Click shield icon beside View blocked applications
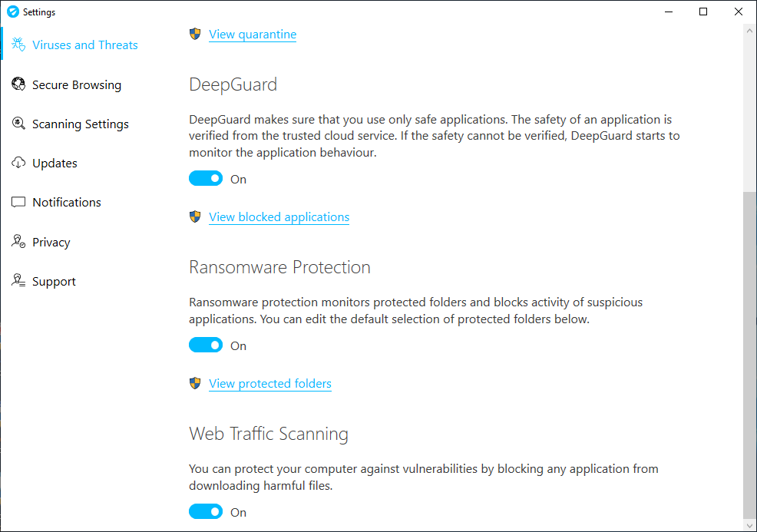The height and width of the screenshot is (532, 757). pos(196,216)
